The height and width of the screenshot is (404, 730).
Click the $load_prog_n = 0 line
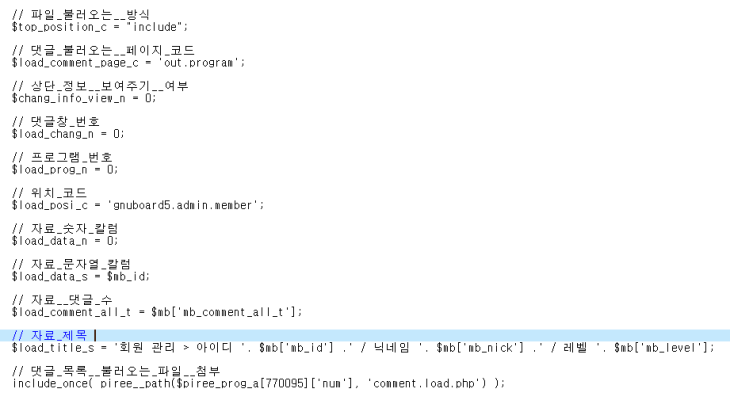[65, 169]
